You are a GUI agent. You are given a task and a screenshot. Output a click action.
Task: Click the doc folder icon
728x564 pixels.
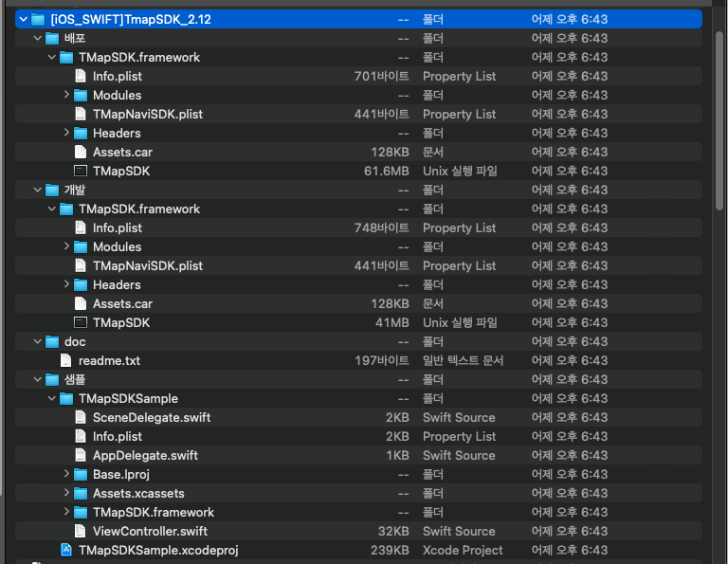point(52,341)
